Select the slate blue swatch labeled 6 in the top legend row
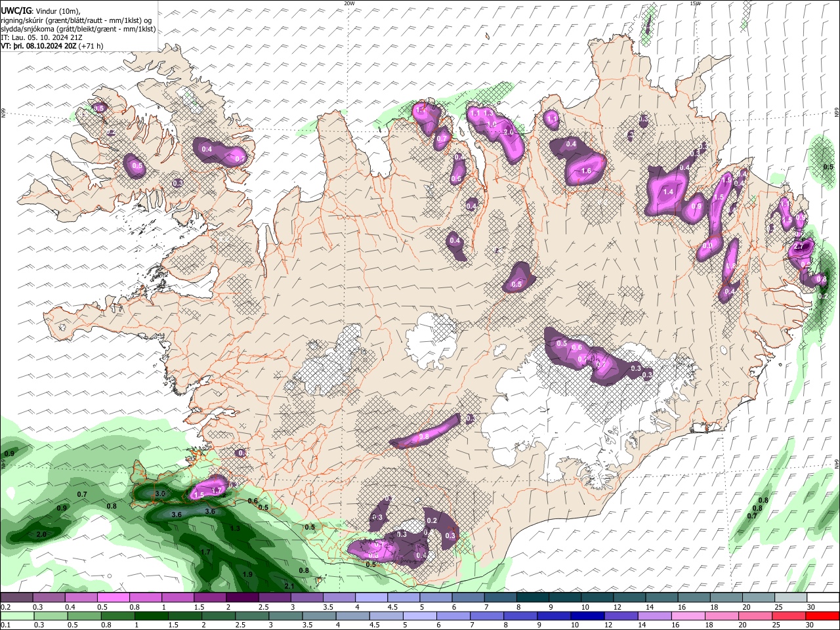The width and height of the screenshot is (840, 630). click(469, 598)
